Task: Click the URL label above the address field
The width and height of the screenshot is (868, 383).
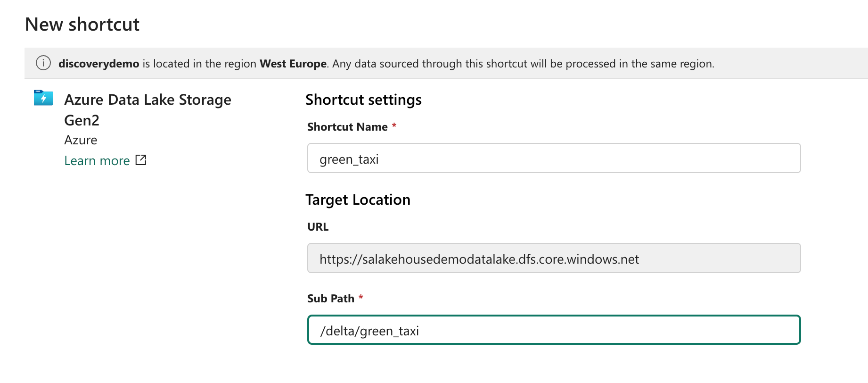Action: point(318,226)
